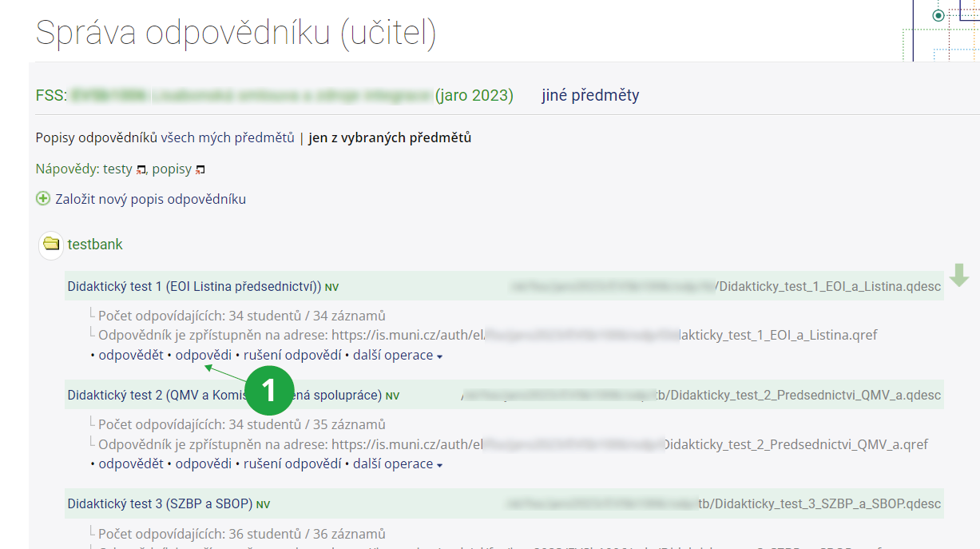Open the testbank folder link
980x549 pixels.
95,245
